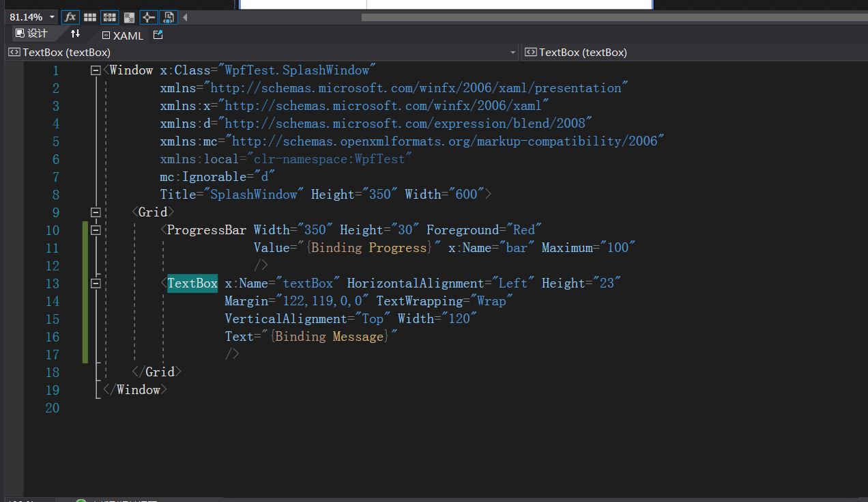
Task: Click the closing </Grid> tag
Action: point(156,372)
